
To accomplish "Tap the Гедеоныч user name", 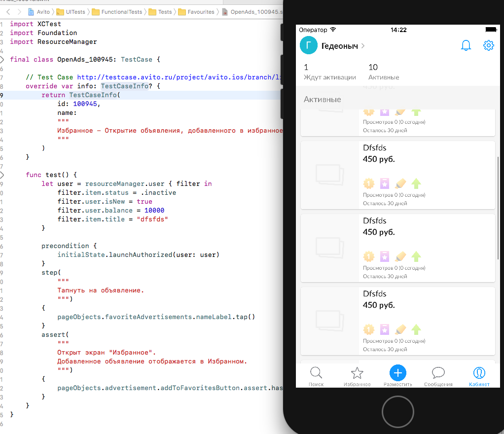I will click(x=339, y=46).
